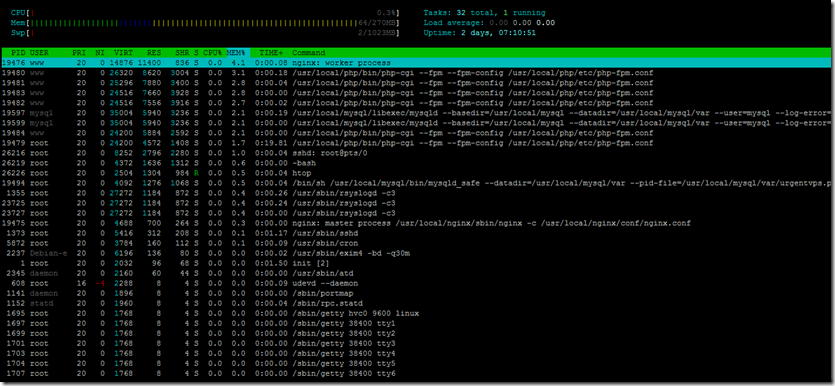Select the php-cgi row with PID 19483
The height and width of the screenshot is (386, 835).
pos(416,93)
